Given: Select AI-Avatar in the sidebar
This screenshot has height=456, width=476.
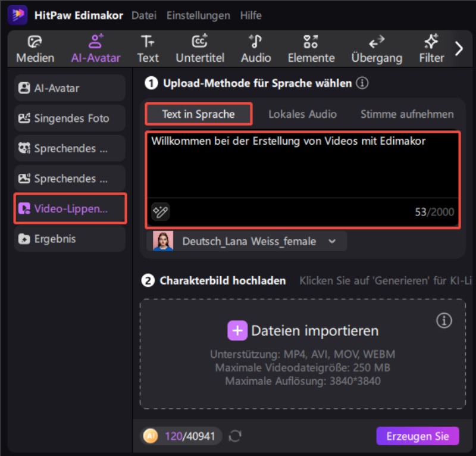Looking at the screenshot, I should (x=70, y=88).
